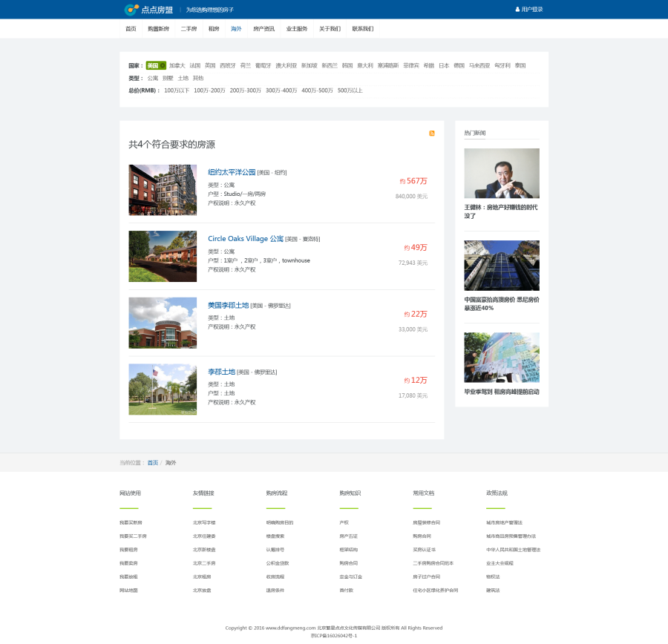
Task: Click the 用户登录 user icon
Action: [517, 10]
